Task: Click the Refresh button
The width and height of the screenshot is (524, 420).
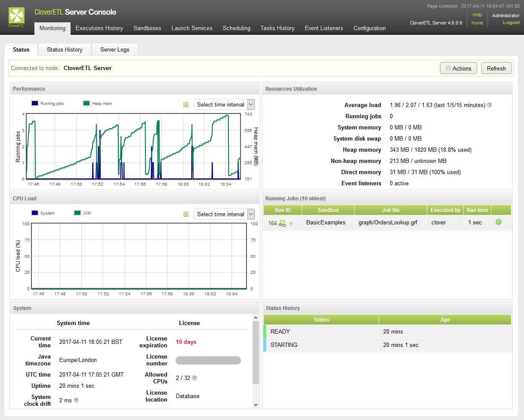Action: pos(496,68)
